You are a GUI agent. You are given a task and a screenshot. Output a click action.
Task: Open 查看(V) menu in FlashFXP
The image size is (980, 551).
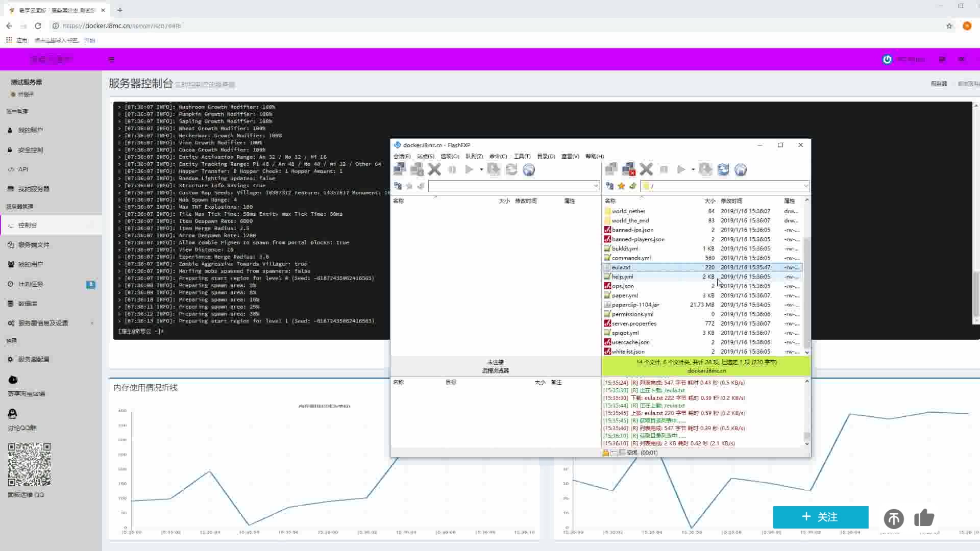pos(570,156)
